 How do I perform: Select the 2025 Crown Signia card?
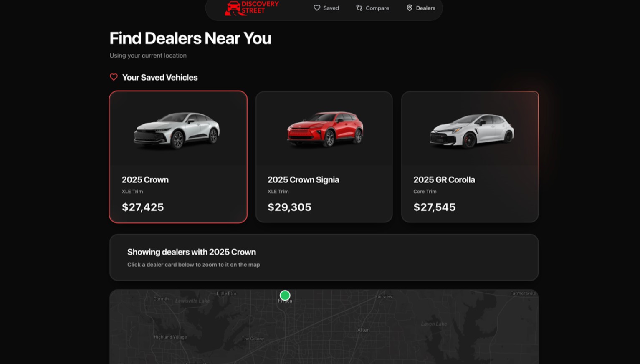(324, 157)
